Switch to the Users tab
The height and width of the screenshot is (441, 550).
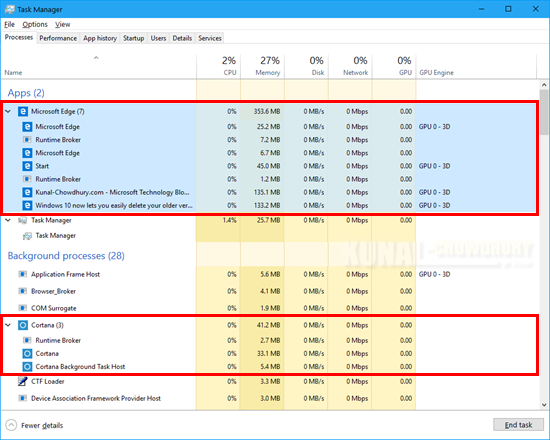pos(158,38)
